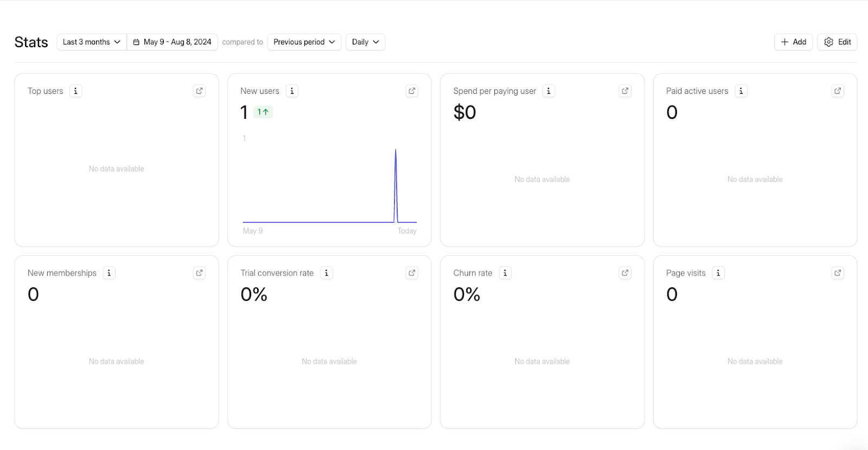Image resolution: width=868 pixels, height=450 pixels.
Task: Expand New users card via external-link icon
Action: (412, 91)
